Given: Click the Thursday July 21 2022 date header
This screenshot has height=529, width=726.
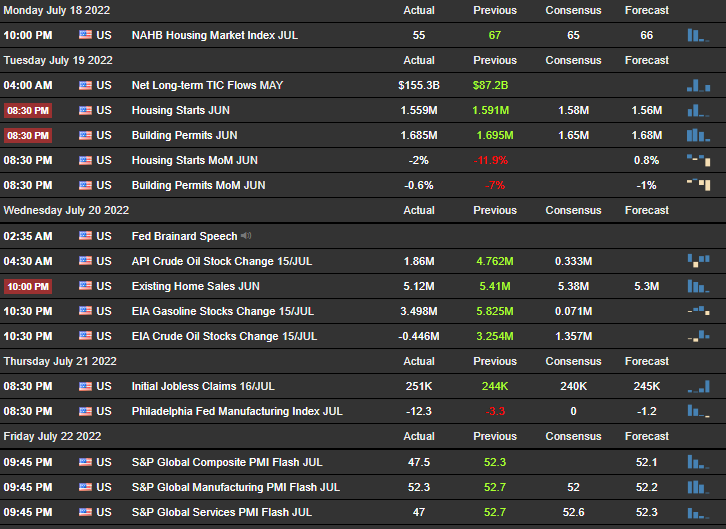Looking at the screenshot, I should [60, 361].
